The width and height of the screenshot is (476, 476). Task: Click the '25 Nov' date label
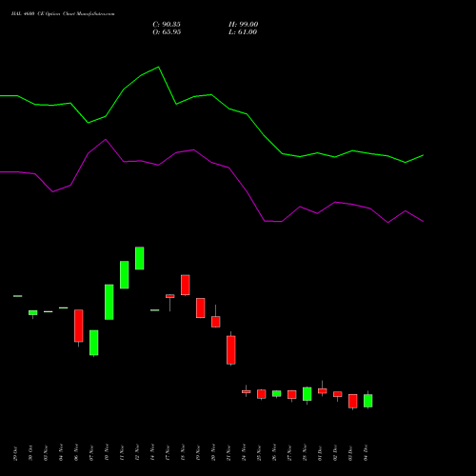tap(259, 453)
